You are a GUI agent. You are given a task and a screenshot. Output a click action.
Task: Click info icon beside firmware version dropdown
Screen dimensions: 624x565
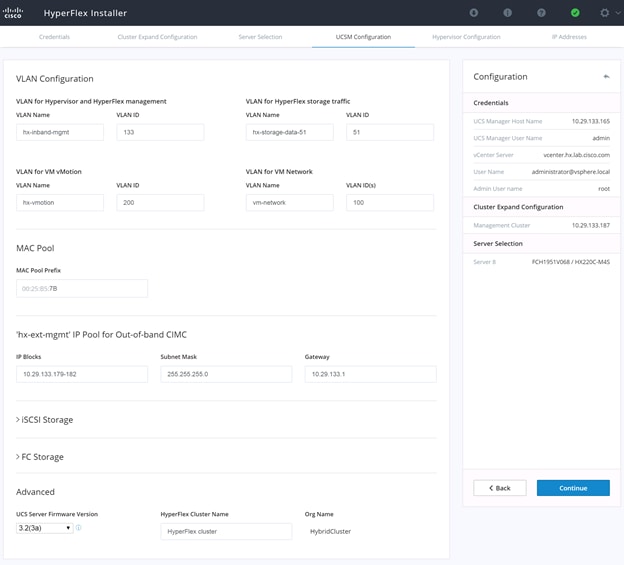pyautogui.click(x=78, y=528)
